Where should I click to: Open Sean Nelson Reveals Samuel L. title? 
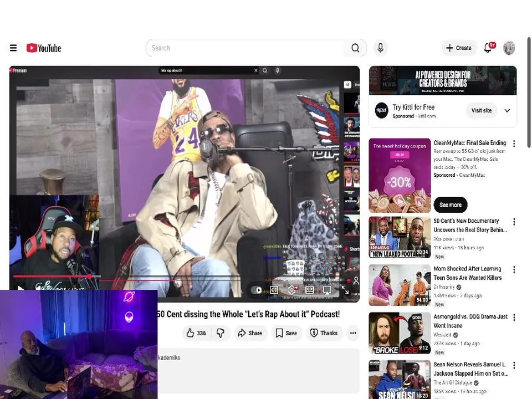[470, 369]
